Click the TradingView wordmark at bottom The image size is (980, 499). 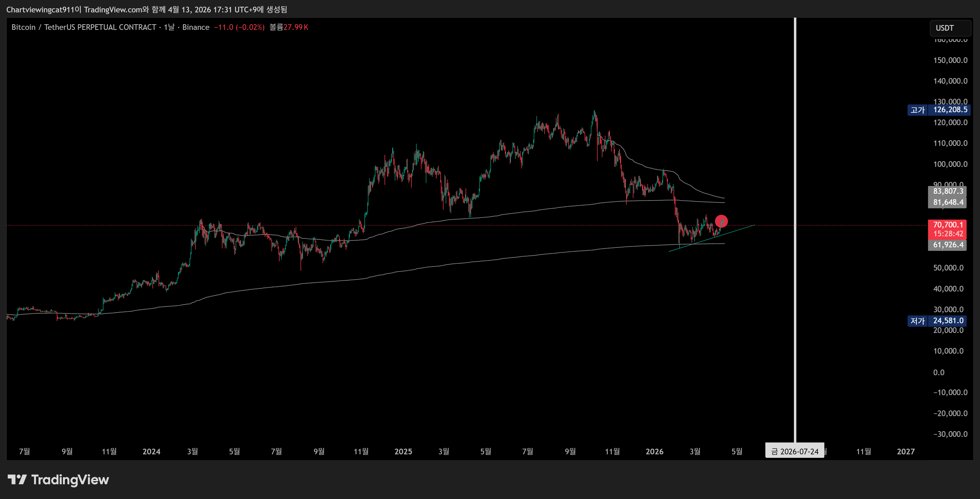pos(70,480)
